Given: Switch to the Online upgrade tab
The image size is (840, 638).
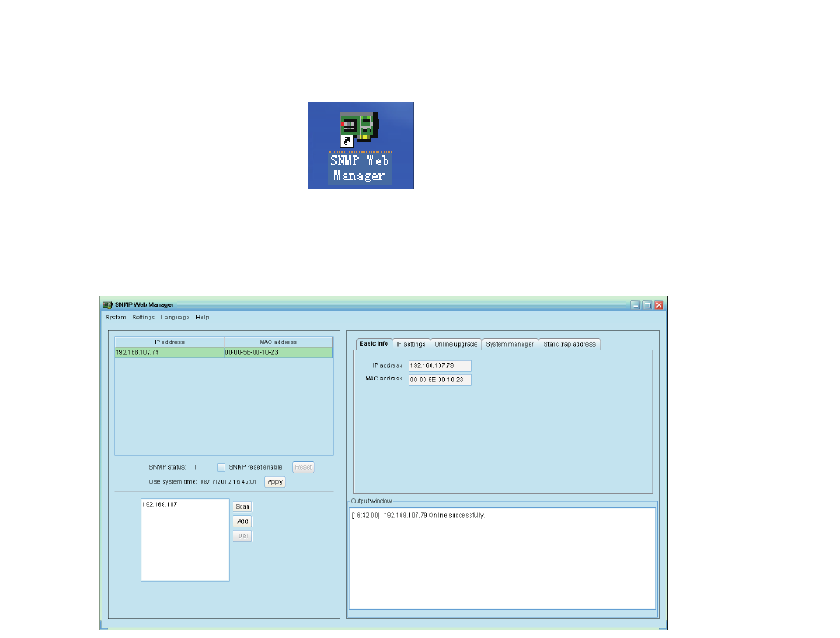Looking at the screenshot, I should 456,344.
